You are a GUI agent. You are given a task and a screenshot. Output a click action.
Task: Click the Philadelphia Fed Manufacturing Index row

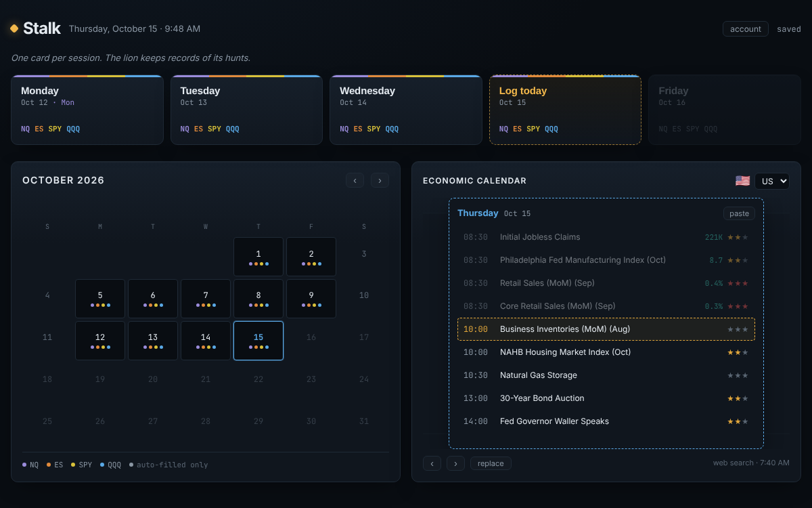606,260
